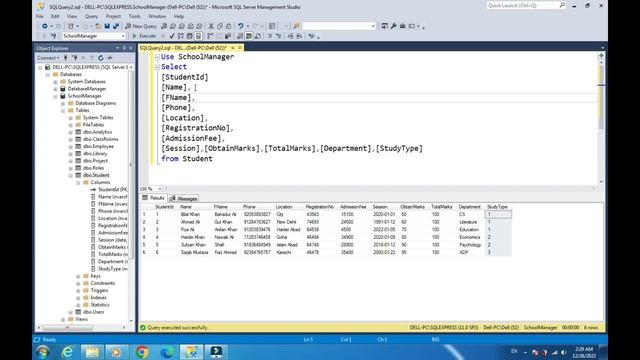Uncomment the selected lines icon

click(x=278, y=36)
